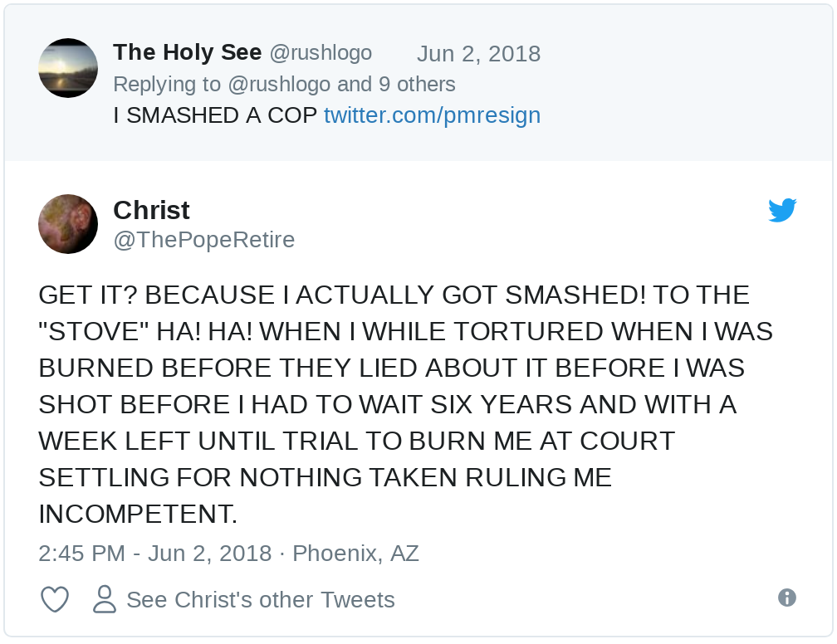837x644 pixels.
Task: Click the Christ display name
Action: click(151, 210)
